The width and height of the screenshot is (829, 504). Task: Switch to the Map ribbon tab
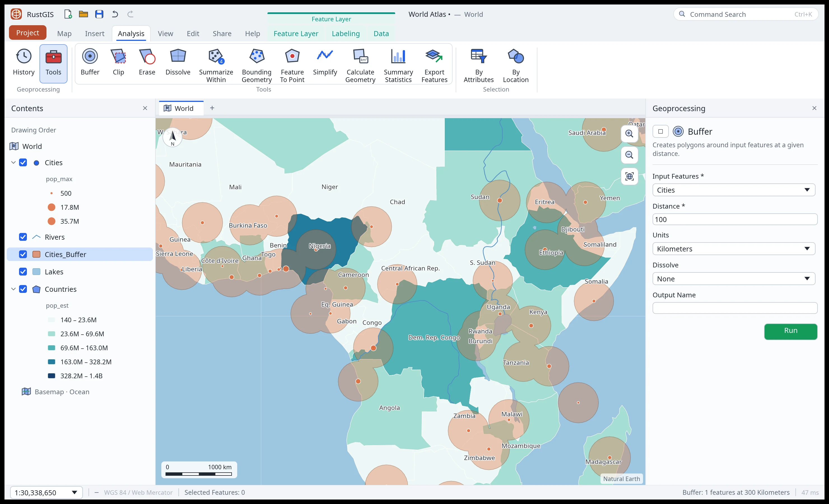pyautogui.click(x=64, y=34)
